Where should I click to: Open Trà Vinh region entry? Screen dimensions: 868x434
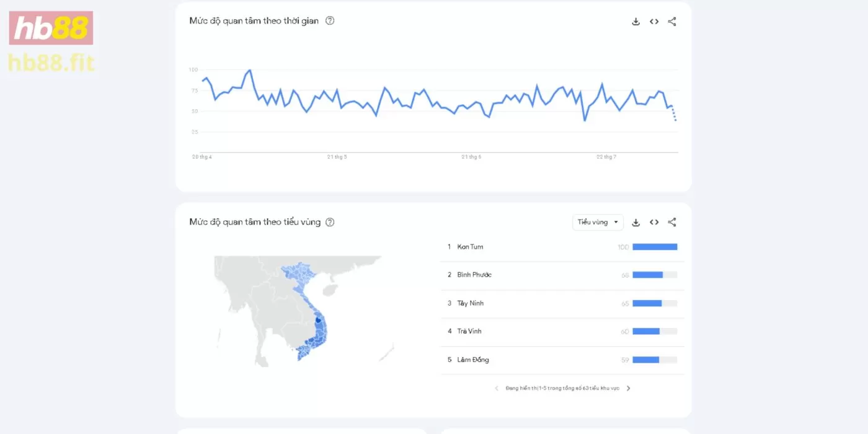[469, 331]
